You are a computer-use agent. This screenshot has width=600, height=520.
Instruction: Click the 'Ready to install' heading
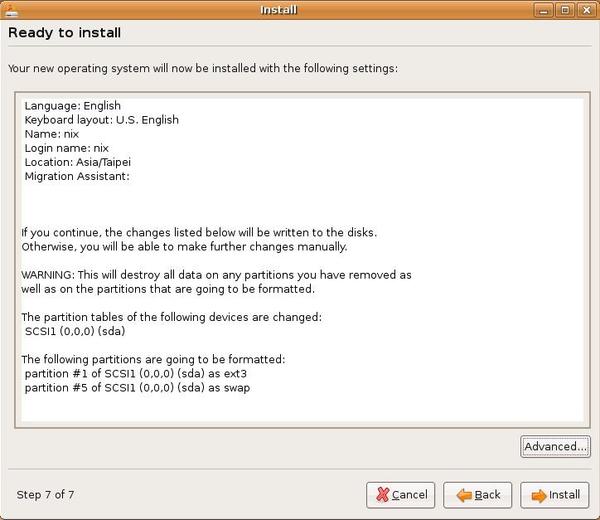[65, 33]
